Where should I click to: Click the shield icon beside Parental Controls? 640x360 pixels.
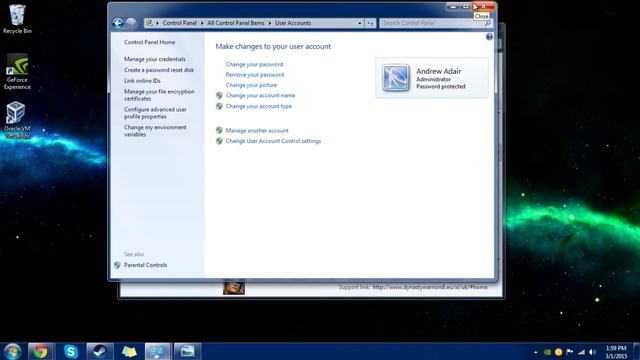(118, 265)
